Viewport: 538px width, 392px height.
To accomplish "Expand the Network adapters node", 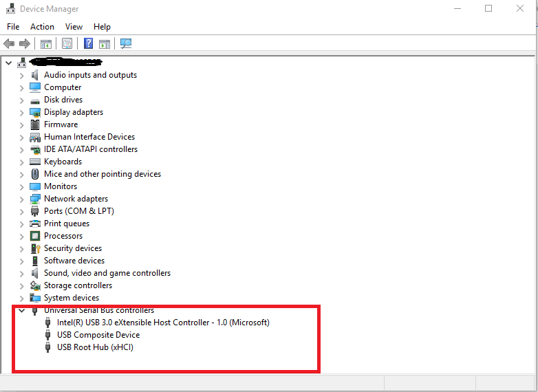I will pos(21,199).
